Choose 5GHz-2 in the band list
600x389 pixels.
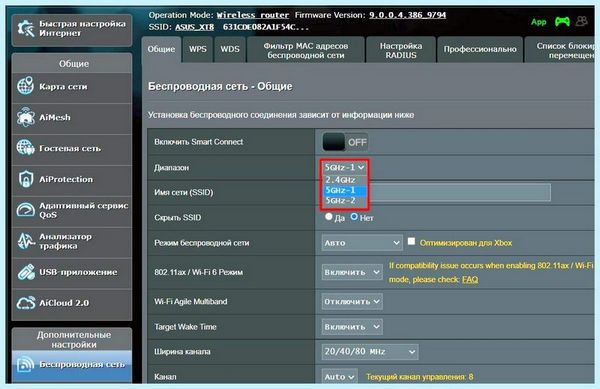click(x=344, y=200)
